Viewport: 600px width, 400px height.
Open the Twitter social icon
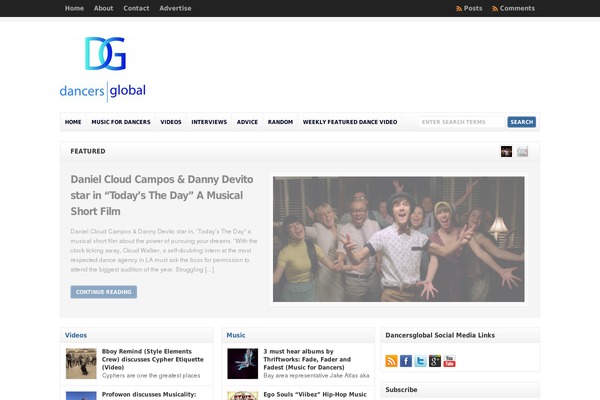click(421, 361)
